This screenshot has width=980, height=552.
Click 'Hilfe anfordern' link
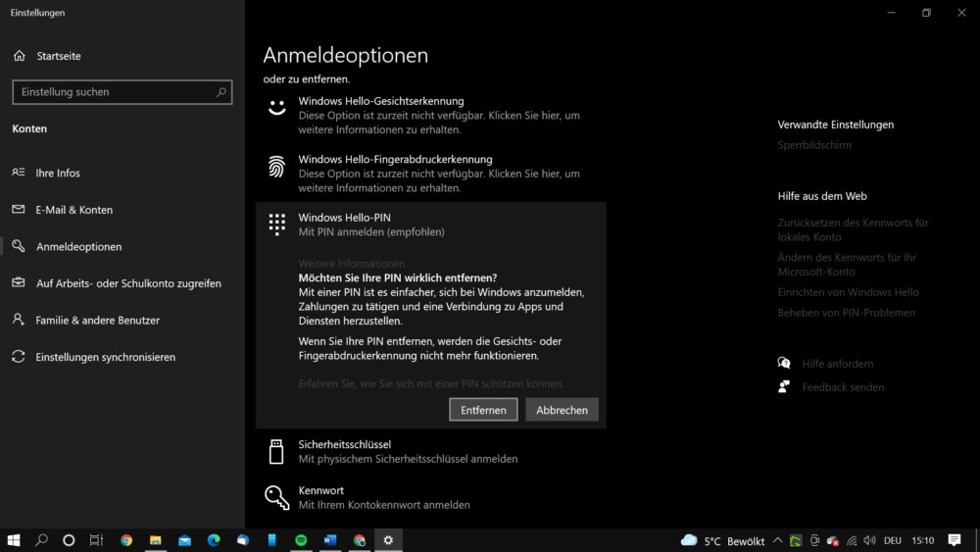(838, 363)
